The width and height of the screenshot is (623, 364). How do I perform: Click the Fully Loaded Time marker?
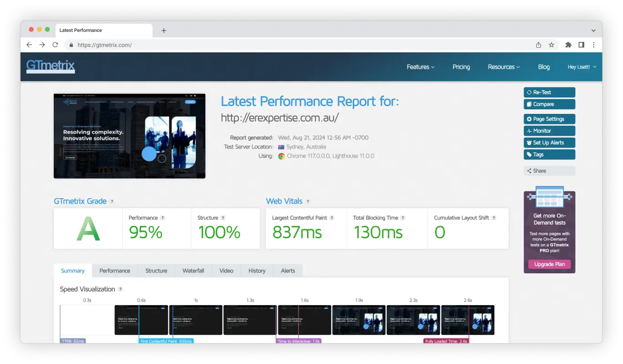[446, 341]
